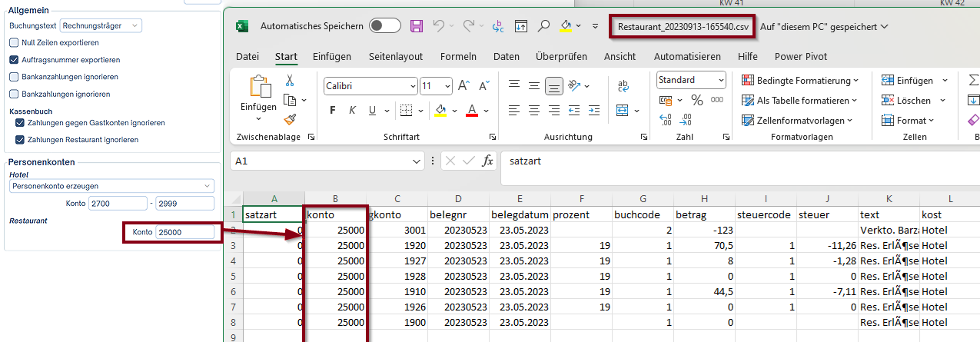Toggle Automatisches Speichern switch

385,26
